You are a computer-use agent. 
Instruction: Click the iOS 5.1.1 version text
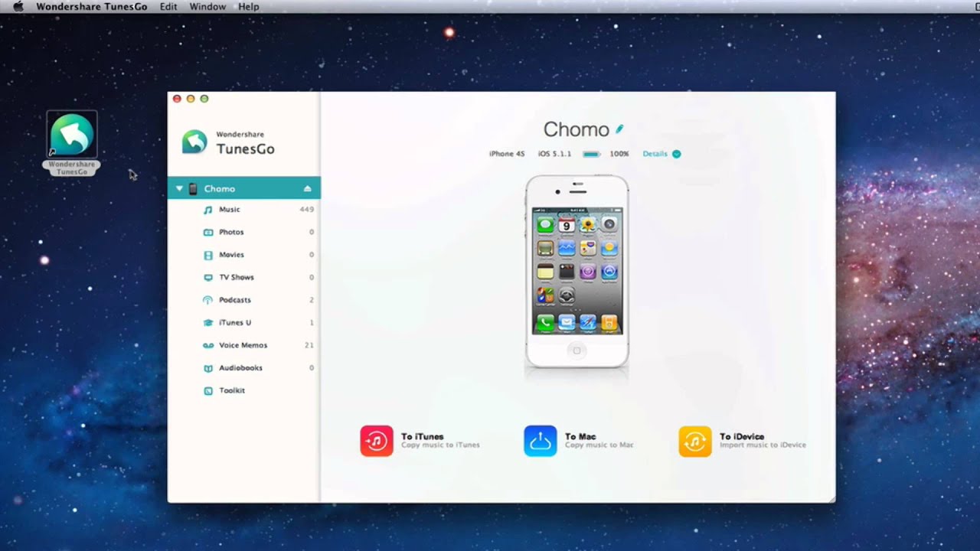[554, 154]
